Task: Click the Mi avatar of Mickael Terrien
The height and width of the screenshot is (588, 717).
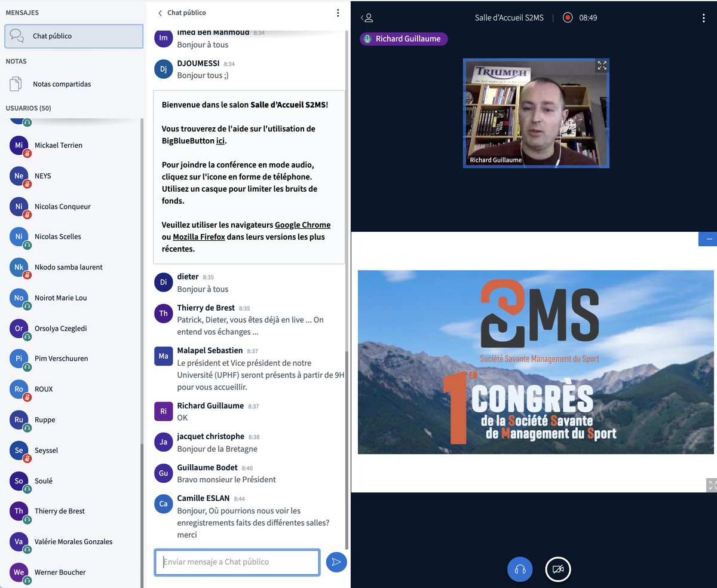Action: click(x=19, y=145)
